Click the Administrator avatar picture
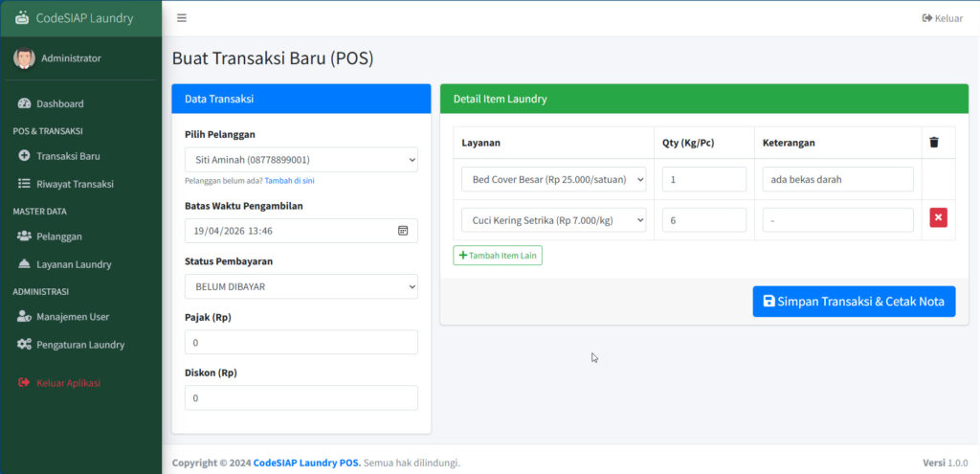This screenshot has height=474, width=980. click(24, 58)
